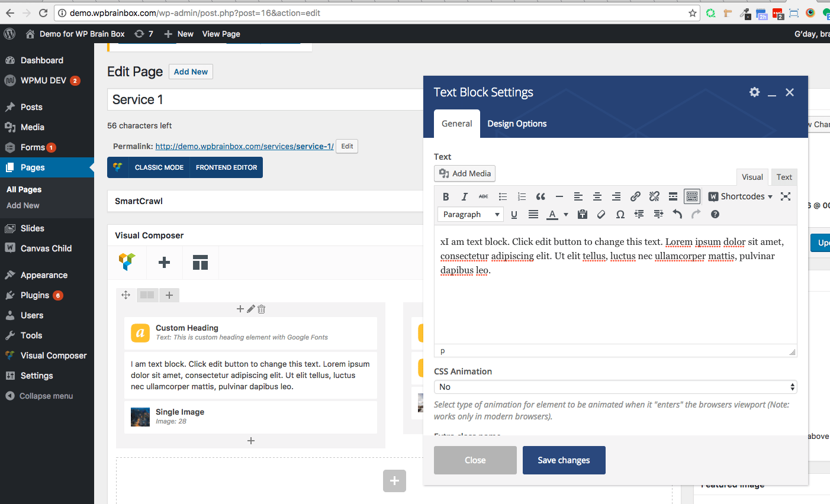The image size is (830, 504).
Task: Underline the selected text
Action: click(514, 214)
